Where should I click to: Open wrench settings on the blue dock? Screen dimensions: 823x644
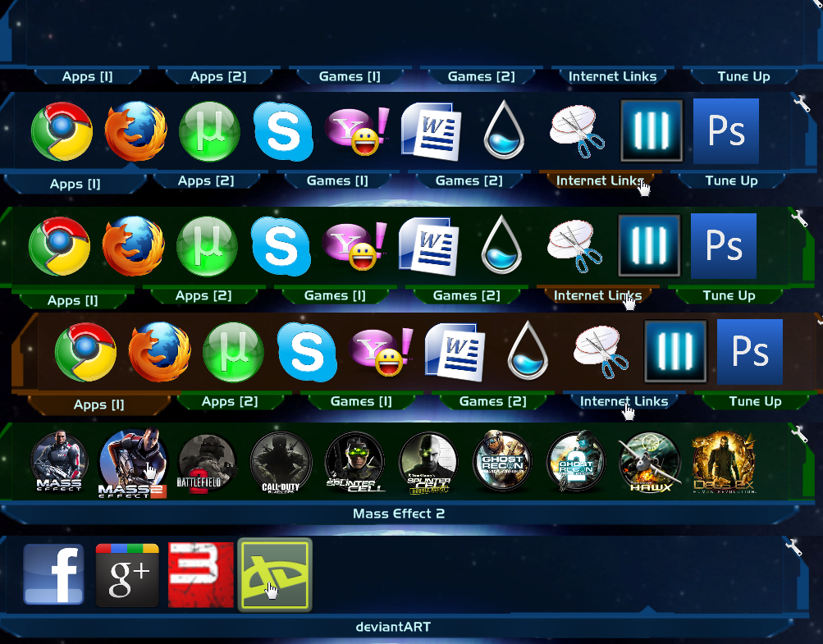(x=801, y=103)
